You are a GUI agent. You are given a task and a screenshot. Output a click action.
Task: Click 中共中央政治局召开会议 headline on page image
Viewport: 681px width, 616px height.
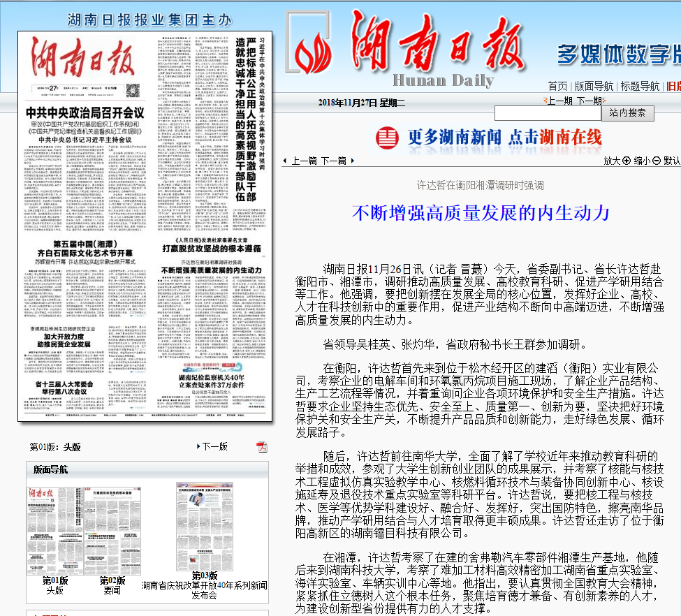pyautogui.click(x=85, y=113)
